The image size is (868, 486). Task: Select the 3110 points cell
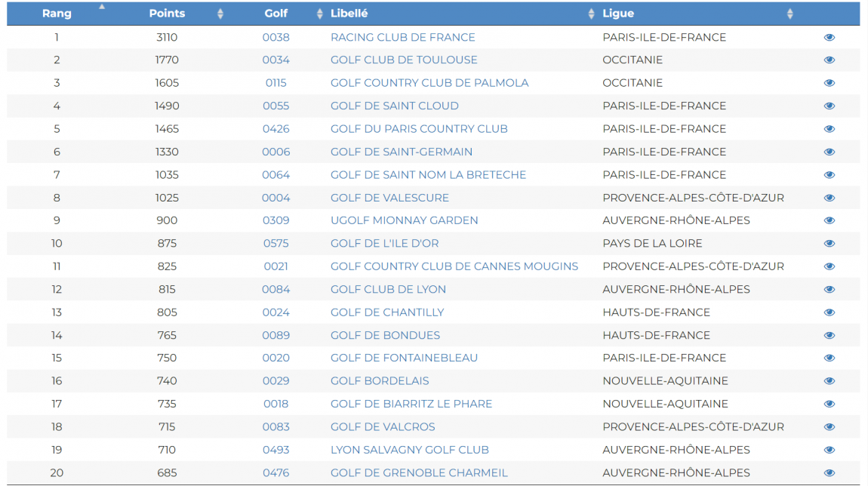(167, 37)
